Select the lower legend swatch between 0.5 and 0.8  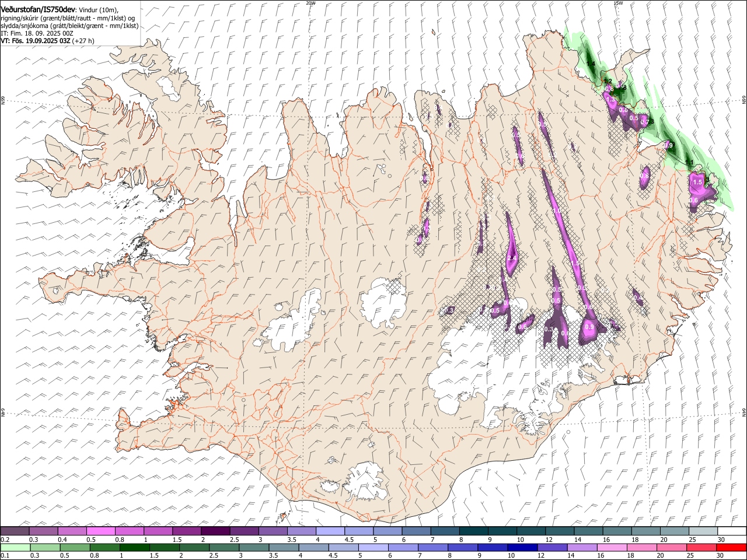click(75, 547)
